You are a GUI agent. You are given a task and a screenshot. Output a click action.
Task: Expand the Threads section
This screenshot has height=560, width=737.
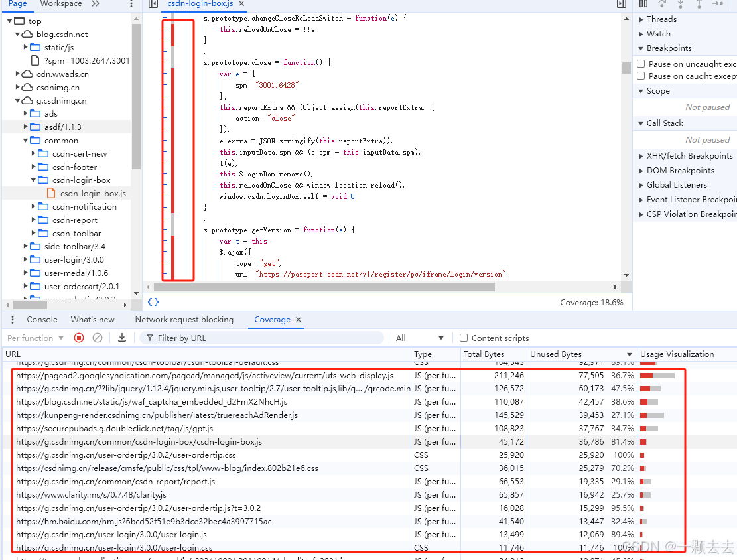[641, 19]
